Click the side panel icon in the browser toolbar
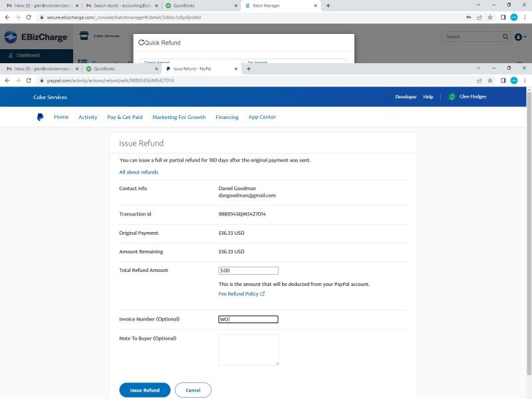Image resolution: width=532 pixels, height=399 pixels. (503, 80)
